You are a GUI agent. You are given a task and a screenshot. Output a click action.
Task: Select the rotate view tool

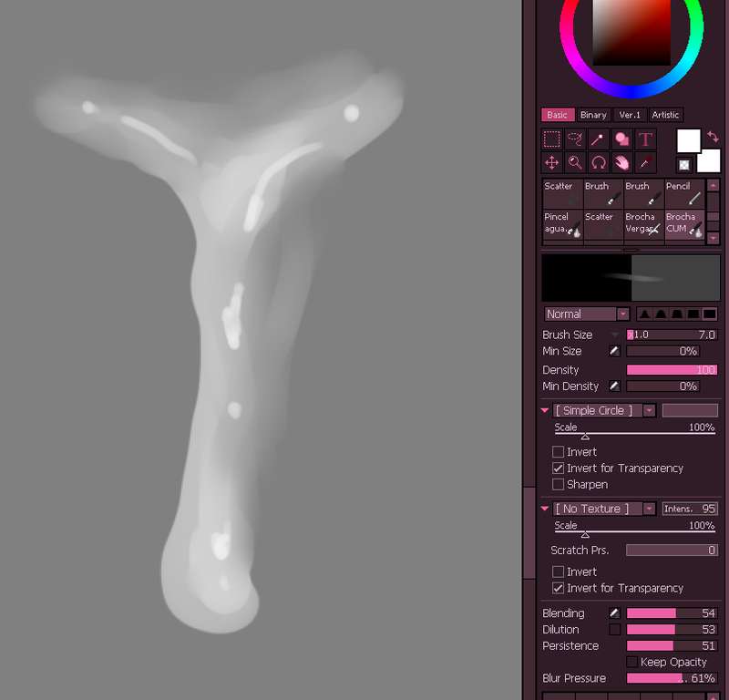599,163
